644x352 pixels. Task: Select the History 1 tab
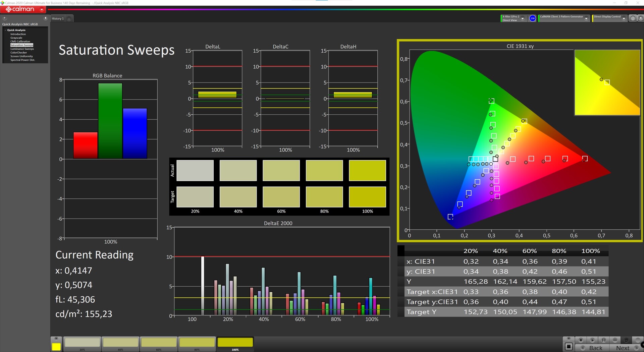click(58, 19)
